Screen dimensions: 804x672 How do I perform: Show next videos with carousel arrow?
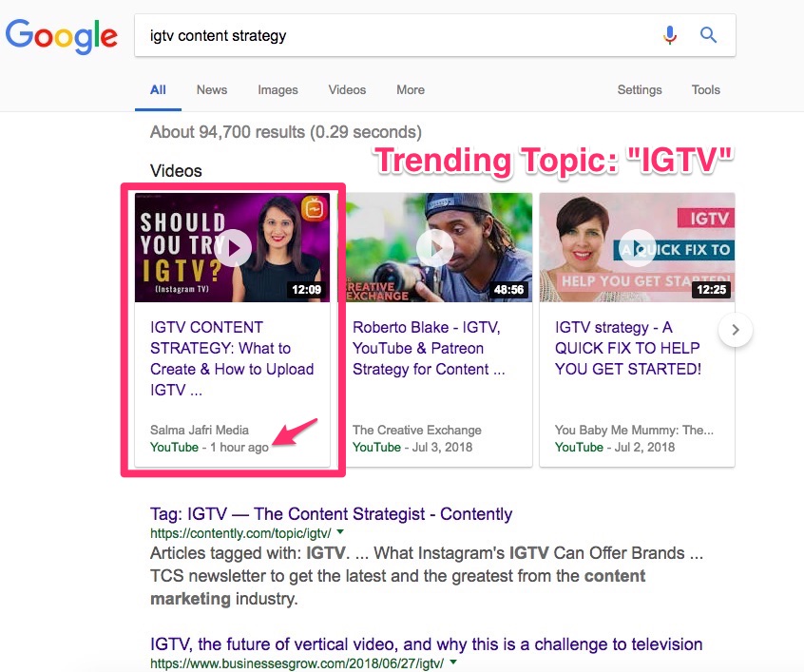[x=736, y=330]
